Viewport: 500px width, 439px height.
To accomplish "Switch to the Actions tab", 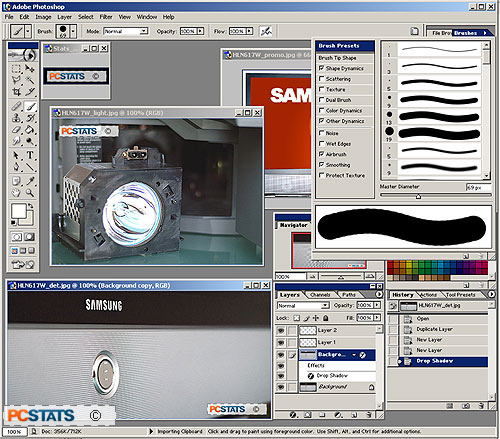I will (x=428, y=295).
